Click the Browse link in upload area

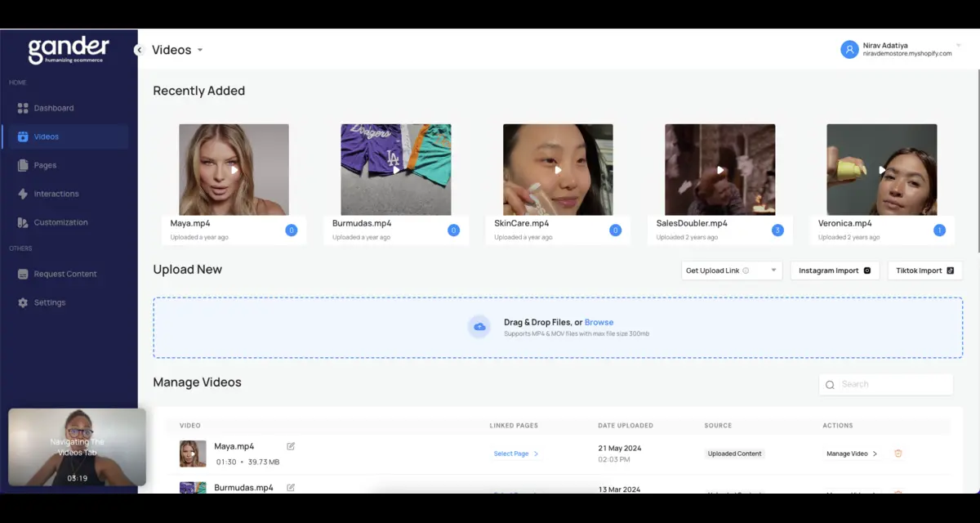coord(599,323)
